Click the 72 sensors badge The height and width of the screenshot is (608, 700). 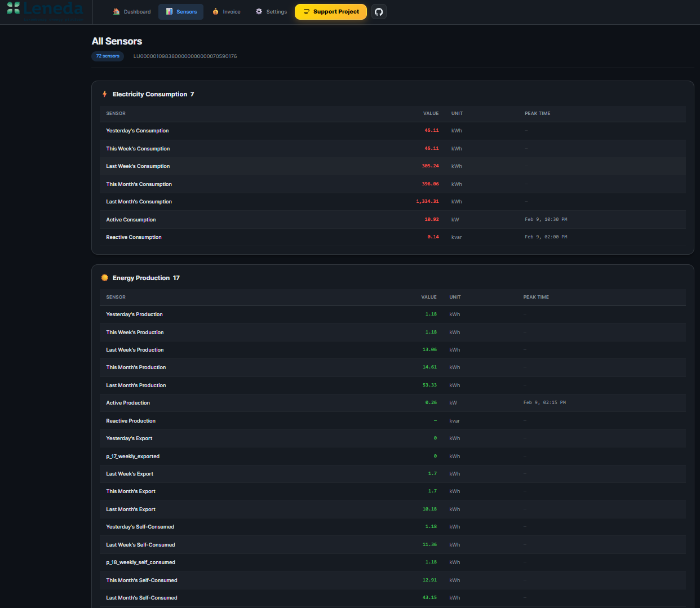(x=108, y=56)
